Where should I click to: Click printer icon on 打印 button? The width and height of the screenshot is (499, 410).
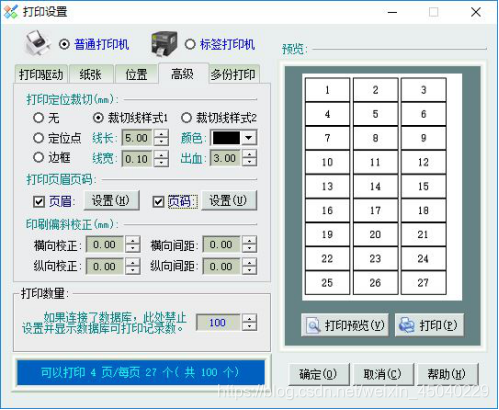coord(407,325)
